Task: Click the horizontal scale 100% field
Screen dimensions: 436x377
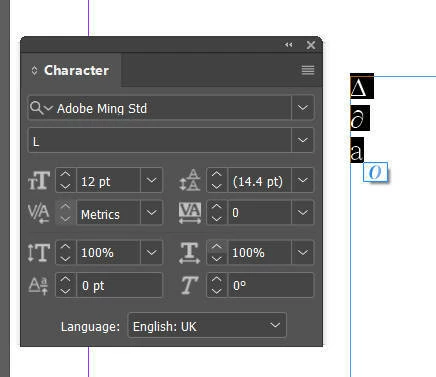Action: click(260, 252)
